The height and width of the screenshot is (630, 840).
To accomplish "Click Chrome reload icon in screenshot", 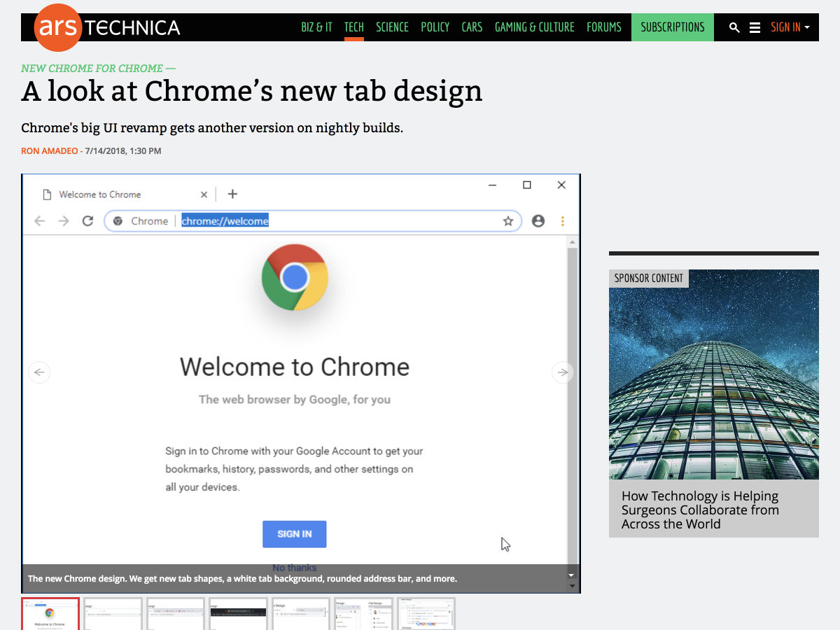I will tap(87, 221).
